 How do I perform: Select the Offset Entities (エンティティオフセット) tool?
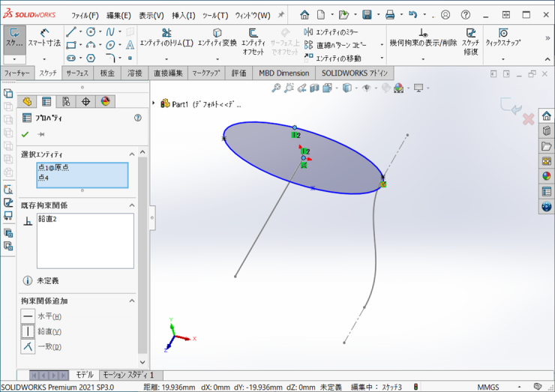coord(253,37)
